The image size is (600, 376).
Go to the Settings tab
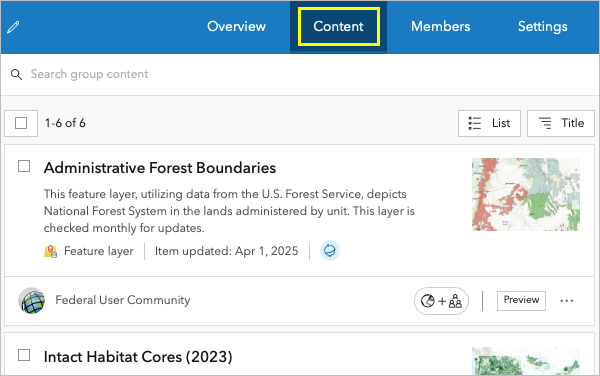543,26
